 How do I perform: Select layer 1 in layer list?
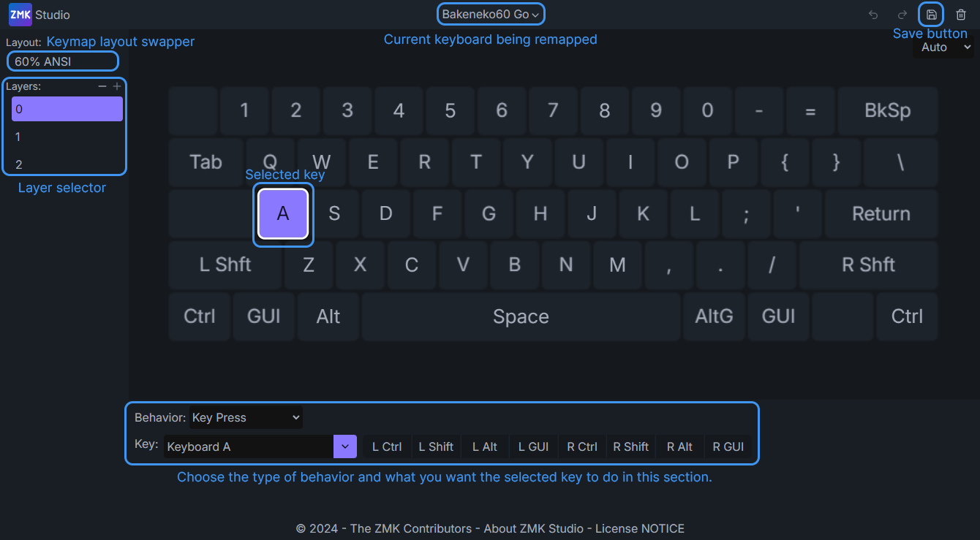67,137
